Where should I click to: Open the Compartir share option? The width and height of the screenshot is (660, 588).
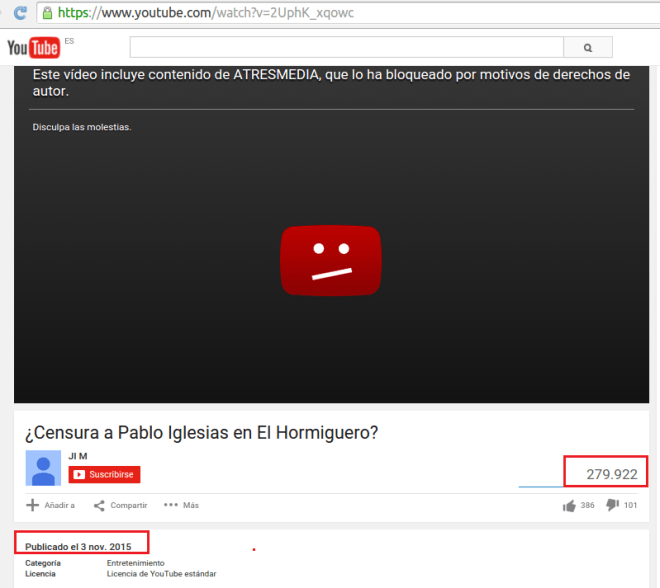[120, 505]
